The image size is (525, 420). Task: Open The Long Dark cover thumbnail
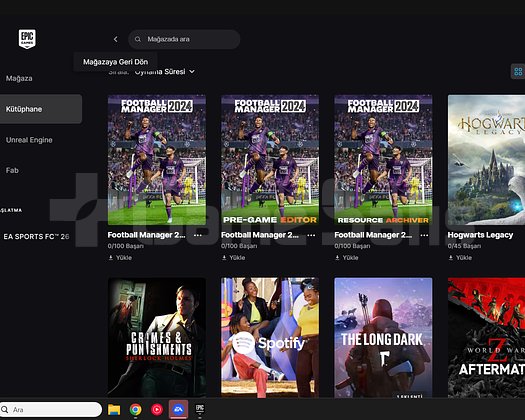click(383, 338)
